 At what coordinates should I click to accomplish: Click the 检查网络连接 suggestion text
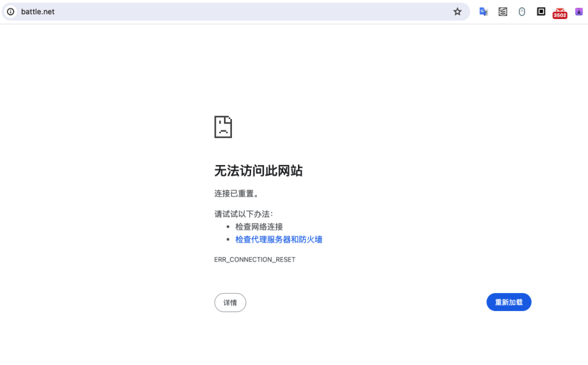pyautogui.click(x=259, y=227)
